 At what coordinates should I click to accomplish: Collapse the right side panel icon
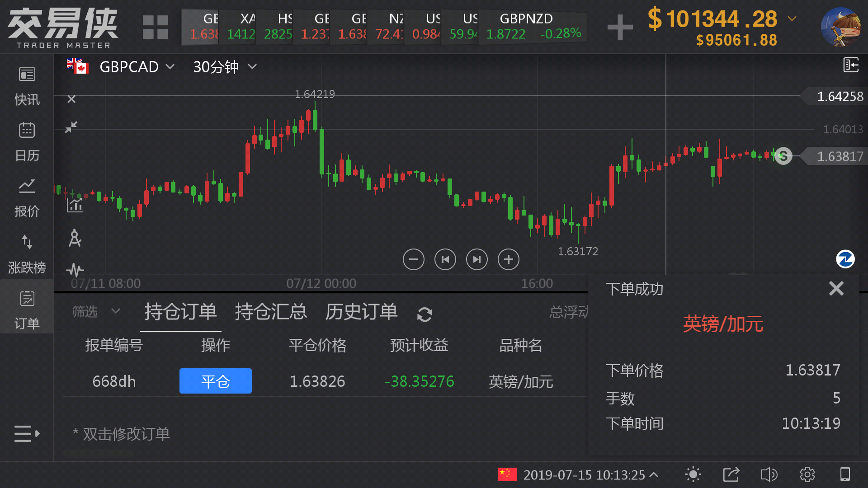pos(851,65)
